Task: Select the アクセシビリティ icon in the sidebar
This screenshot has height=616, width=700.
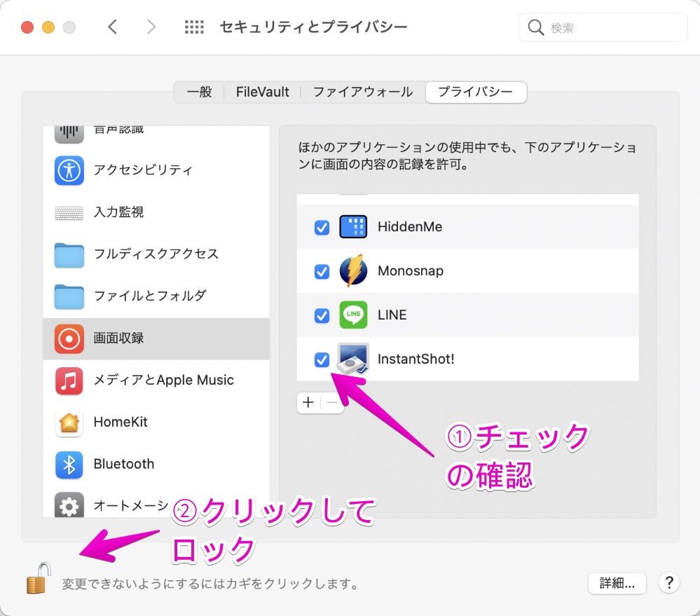Action: click(x=69, y=170)
